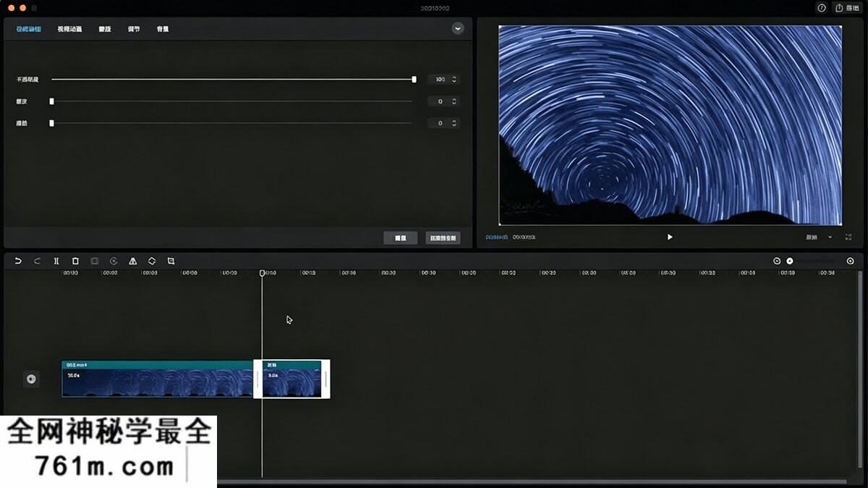Split the clip at the playhead
Image resolution: width=868 pixels, height=488 pixels.
[56, 261]
